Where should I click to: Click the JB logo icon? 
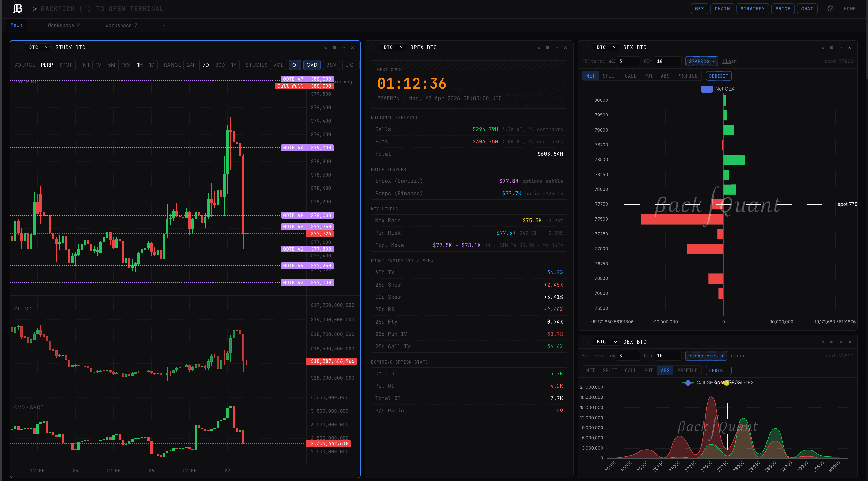[x=17, y=9]
